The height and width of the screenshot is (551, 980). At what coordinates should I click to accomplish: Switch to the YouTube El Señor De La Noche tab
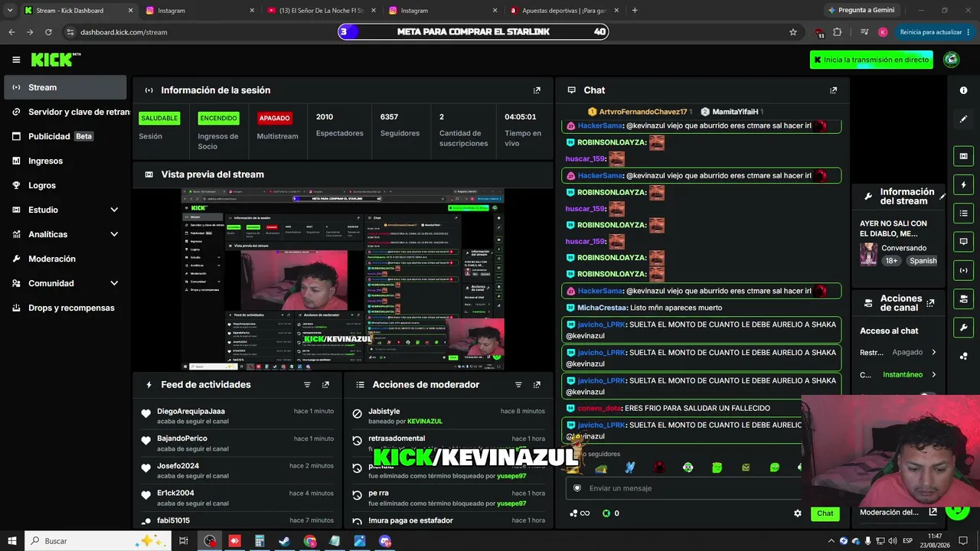pos(322,11)
